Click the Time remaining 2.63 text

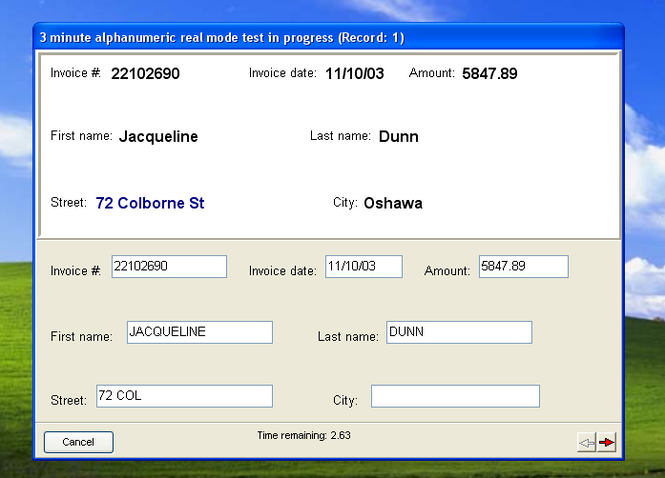point(304,436)
